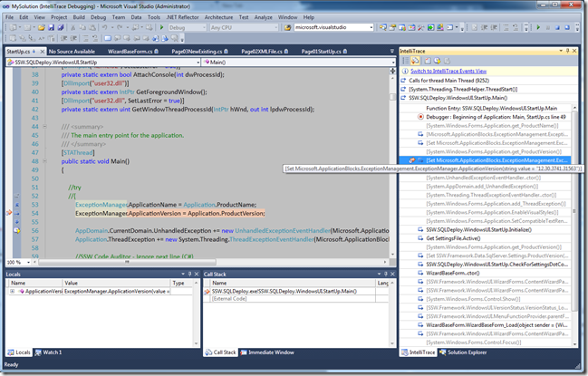Pin the Locals panel
This screenshot has height=376, width=588.
coord(190,274)
